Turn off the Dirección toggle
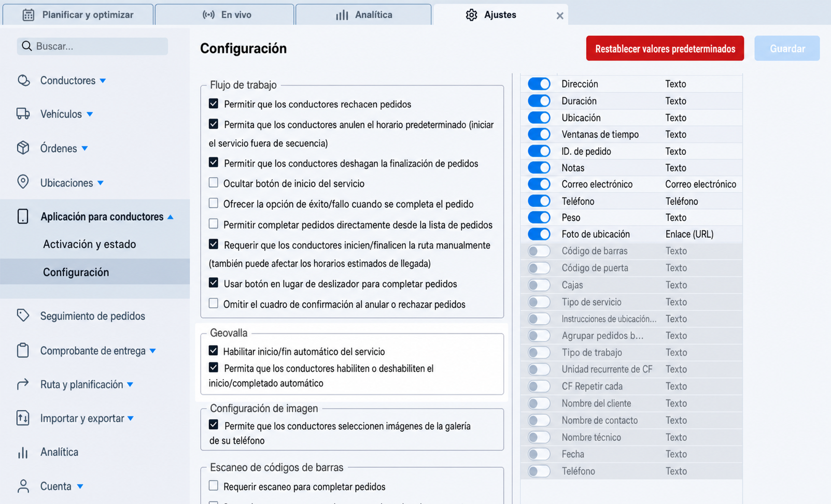 coord(539,84)
